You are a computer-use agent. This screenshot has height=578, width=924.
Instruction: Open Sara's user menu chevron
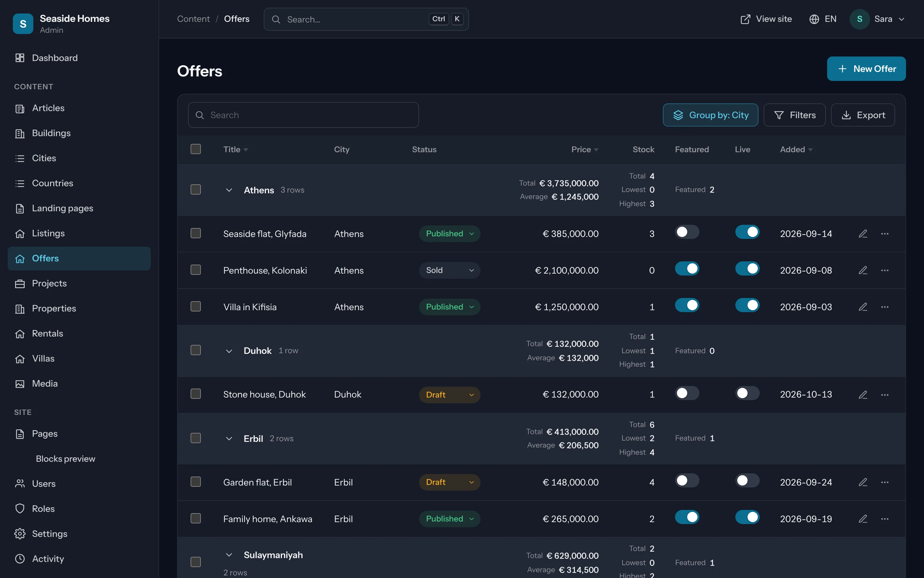pos(902,19)
